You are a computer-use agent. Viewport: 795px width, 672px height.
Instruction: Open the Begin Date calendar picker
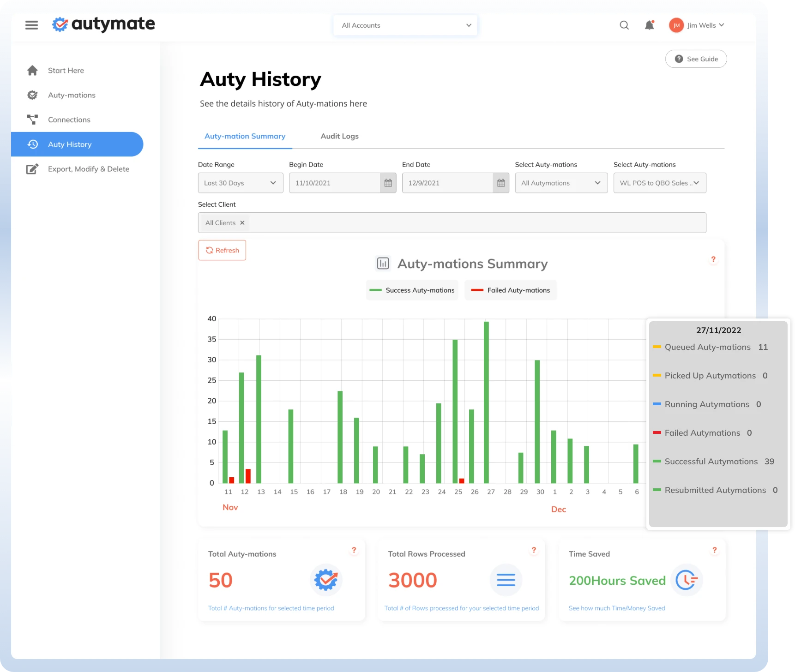click(x=388, y=183)
